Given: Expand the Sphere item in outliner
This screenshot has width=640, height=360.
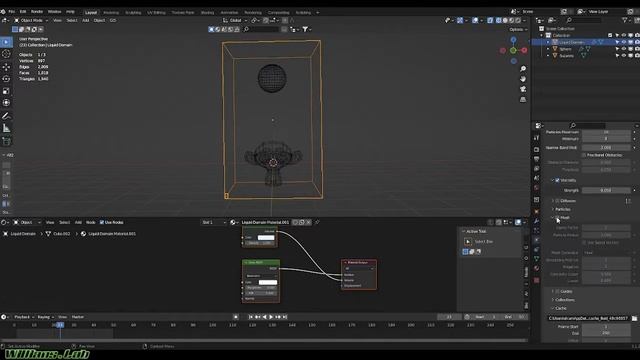Looking at the screenshot, I should (x=548, y=49).
